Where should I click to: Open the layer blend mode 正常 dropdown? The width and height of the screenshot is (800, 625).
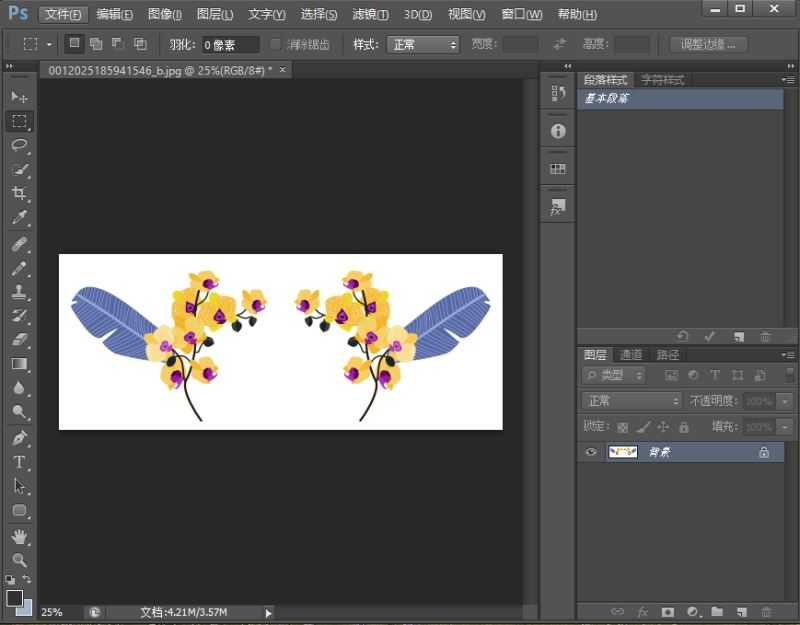pos(632,401)
